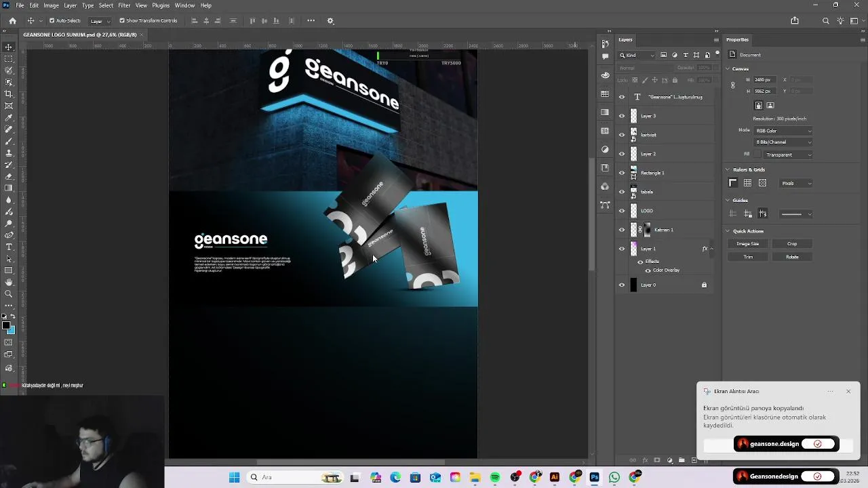Viewport: 868px width, 488px height.
Task: Select the GEANSONE LOGO SUNUM.psd document tab
Action: coord(79,35)
